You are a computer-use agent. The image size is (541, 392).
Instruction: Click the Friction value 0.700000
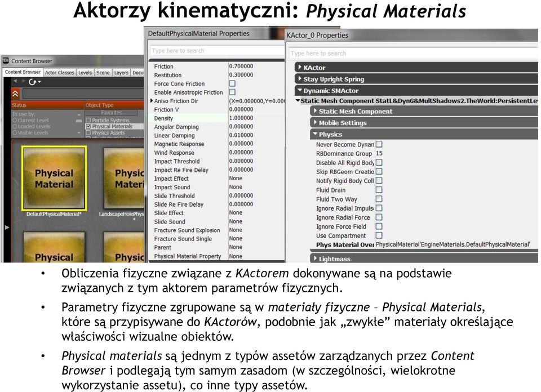click(x=242, y=66)
